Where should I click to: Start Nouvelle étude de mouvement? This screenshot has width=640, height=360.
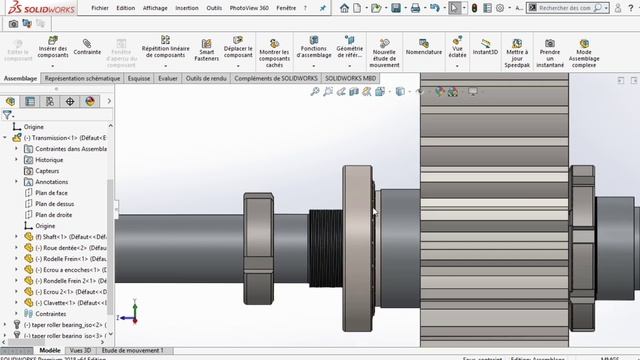(384, 53)
